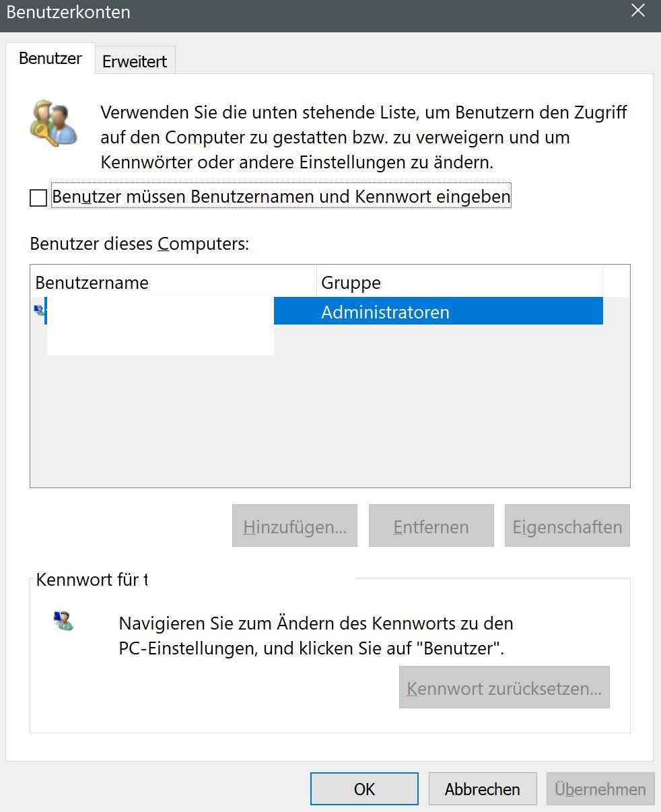Enable 'Benutzer müssen Benutzernamen und Kennwort eingeben' checkbox
The image size is (661, 812).
click(38, 198)
